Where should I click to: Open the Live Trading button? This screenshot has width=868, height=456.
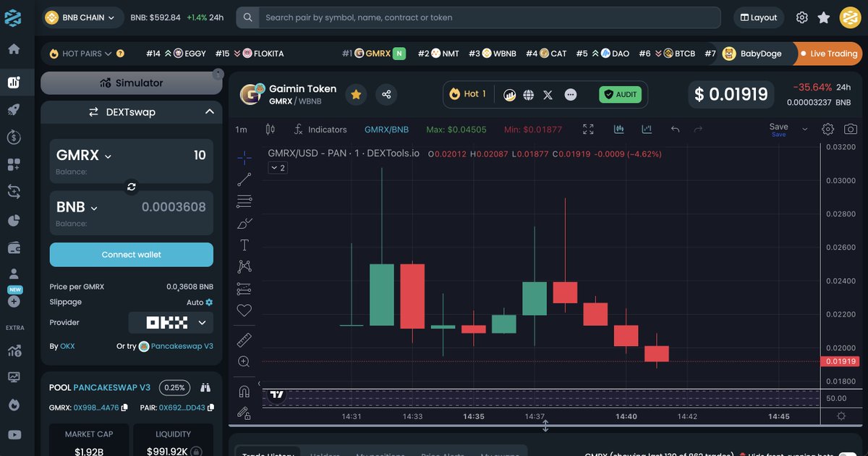tap(827, 54)
